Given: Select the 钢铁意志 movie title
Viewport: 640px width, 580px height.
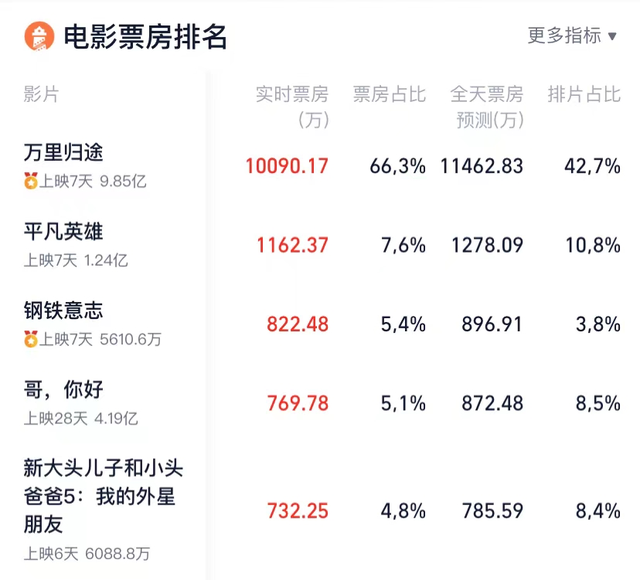Looking at the screenshot, I should point(64,311).
